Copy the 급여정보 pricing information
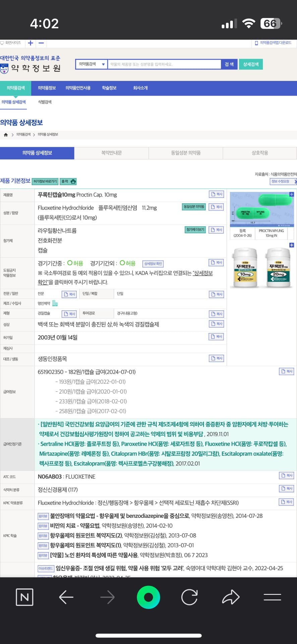The height and width of the screenshot is (644, 297). pos(287,371)
